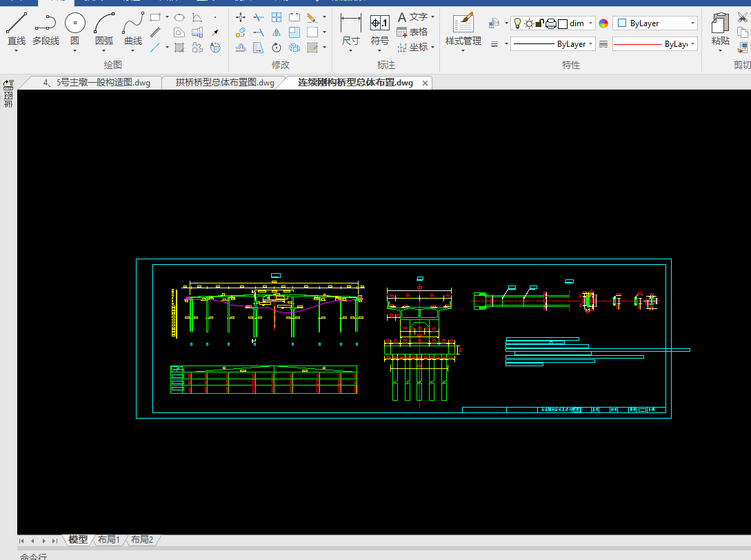Toggle the layer lock padlock
Viewport: 751px width, 560px height.
coord(539,23)
